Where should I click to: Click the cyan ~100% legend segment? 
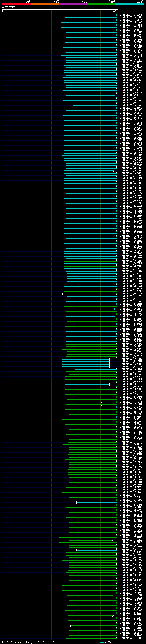tap(130, 4)
